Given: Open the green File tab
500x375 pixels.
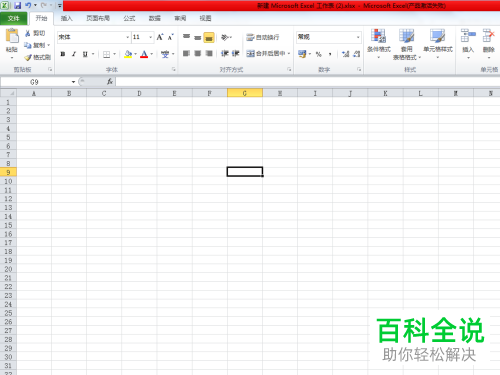Looking at the screenshot, I should point(13,19).
